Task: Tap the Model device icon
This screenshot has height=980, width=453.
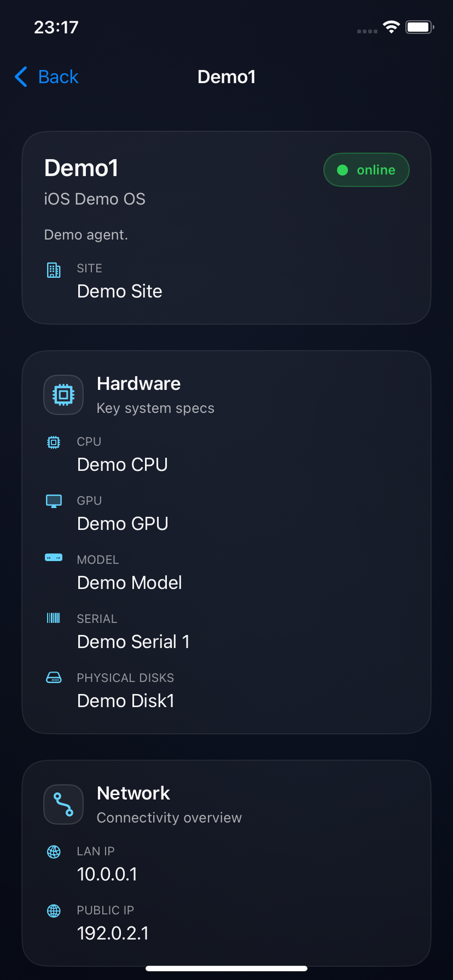Action: tap(54, 557)
